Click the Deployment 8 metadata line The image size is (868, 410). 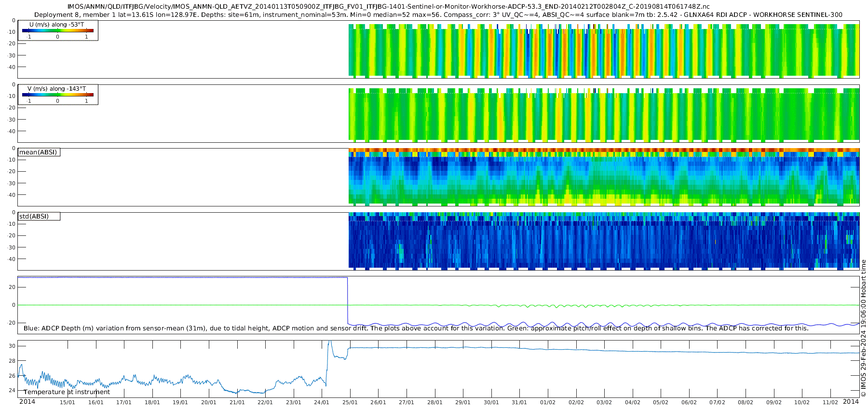click(x=438, y=15)
